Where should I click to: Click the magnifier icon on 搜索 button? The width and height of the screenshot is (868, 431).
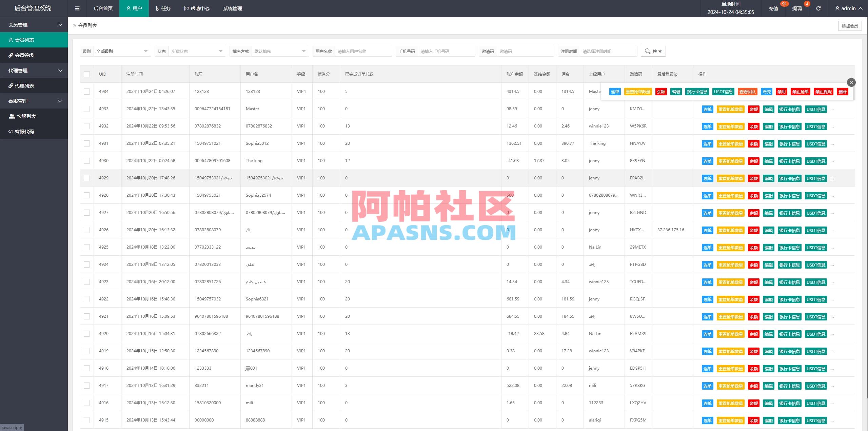point(647,51)
